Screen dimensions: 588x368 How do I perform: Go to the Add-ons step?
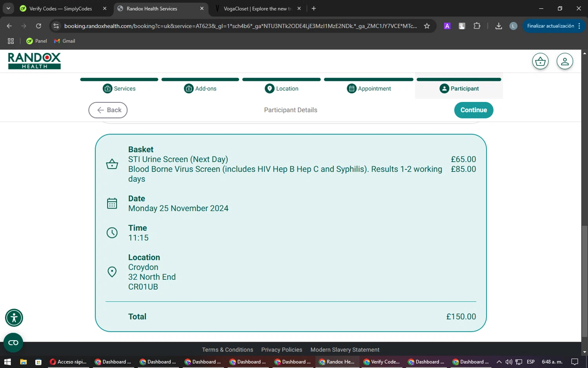point(200,89)
